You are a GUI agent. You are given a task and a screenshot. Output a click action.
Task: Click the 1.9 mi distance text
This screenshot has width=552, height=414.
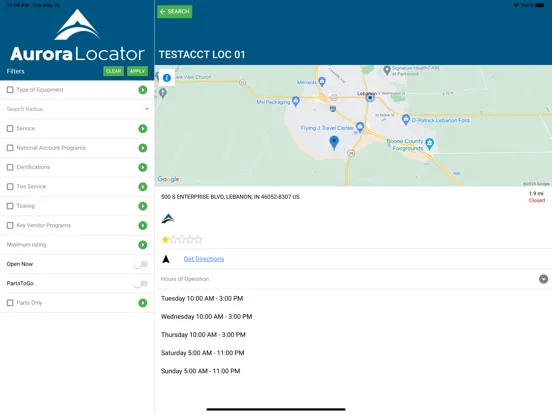coord(536,193)
